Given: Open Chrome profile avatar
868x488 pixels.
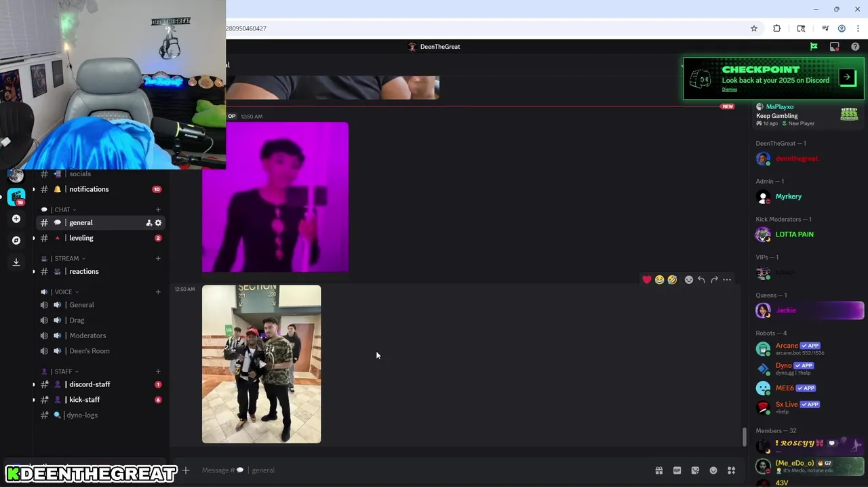Looking at the screenshot, I should tap(842, 28).
